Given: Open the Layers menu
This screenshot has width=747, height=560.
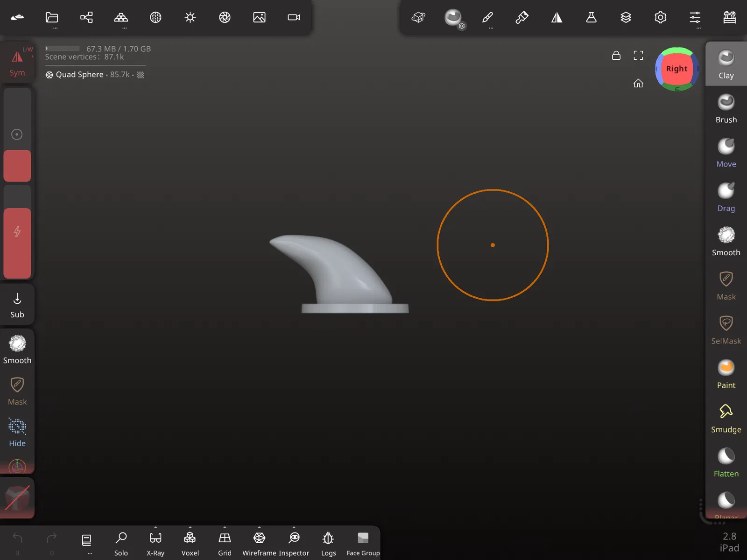Looking at the screenshot, I should pyautogui.click(x=626, y=18).
